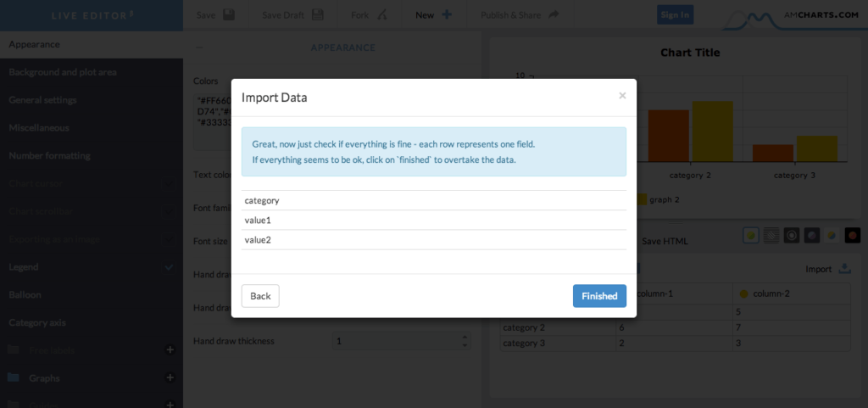Viewport: 868px width, 408px height.
Task: Open the Chart cursor sidebar item
Action: 36,183
